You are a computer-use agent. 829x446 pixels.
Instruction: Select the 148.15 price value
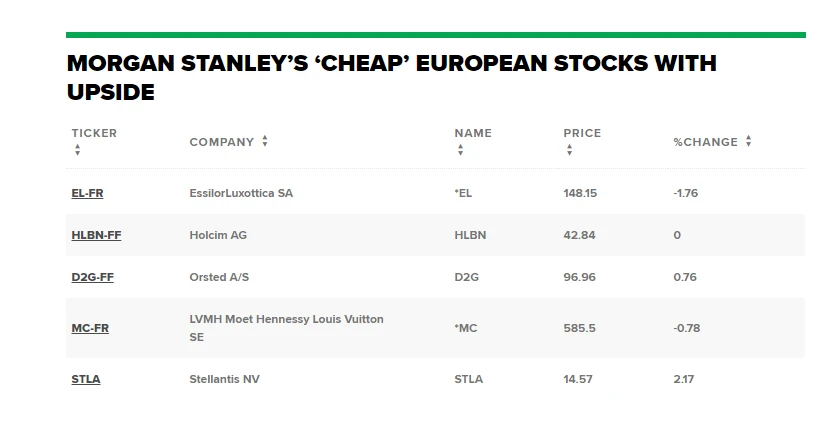(580, 193)
